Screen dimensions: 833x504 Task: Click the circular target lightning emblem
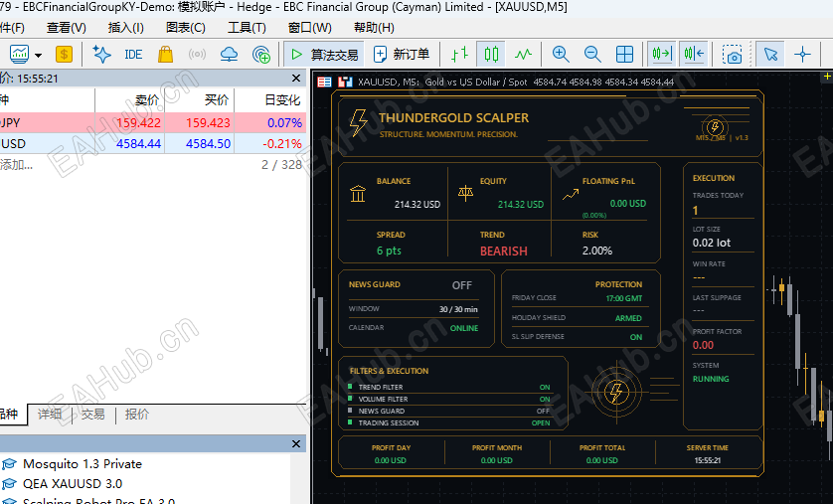pyautogui.click(x=616, y=393)
